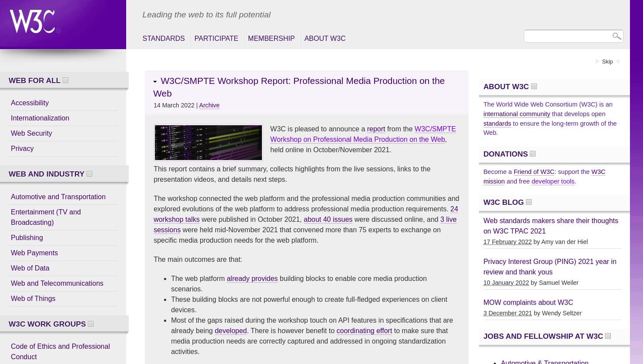Read blog post about W3C TPAC 2021
This screenshot has width=643, height=364.
[x=551, y=226]
